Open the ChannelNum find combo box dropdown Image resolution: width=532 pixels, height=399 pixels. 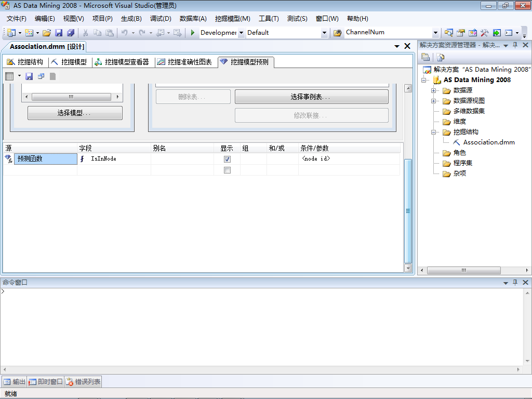click(x=436, y=33)
